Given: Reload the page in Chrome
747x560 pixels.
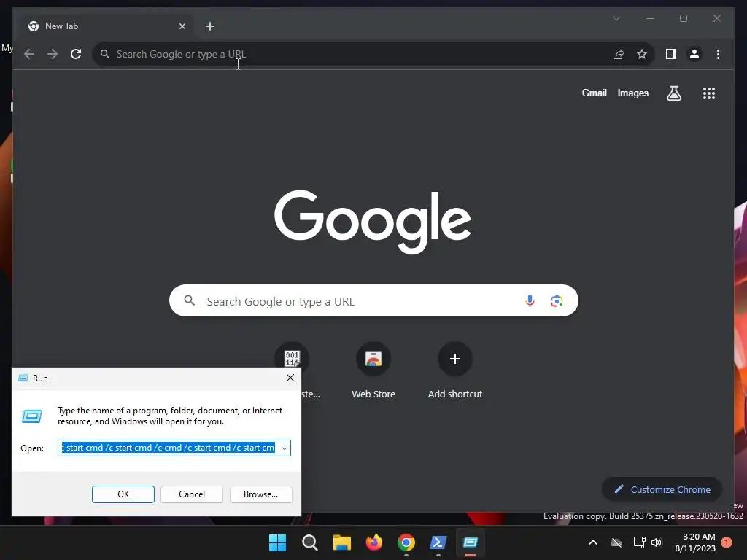Looking at the screenshot, I should (x=76, y=54).
